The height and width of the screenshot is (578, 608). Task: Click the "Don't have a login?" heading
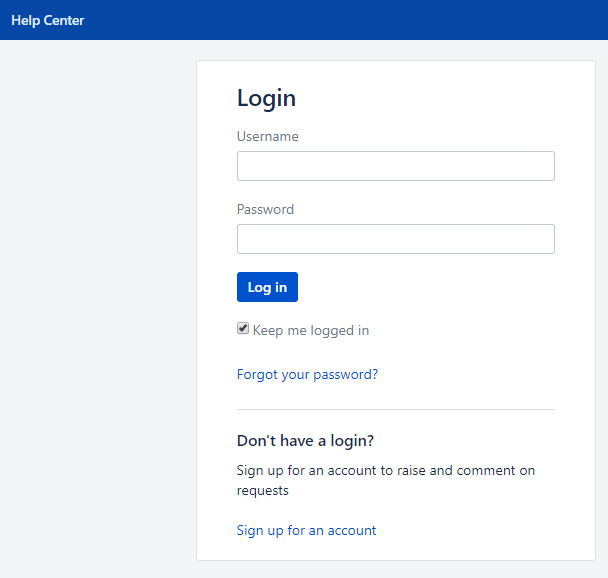click(x=305, y=441)
